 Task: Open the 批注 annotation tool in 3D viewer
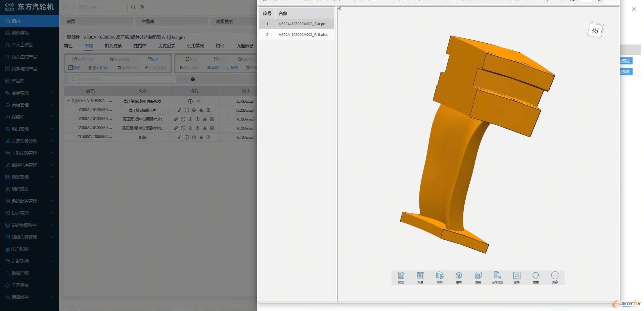pyautogui.click(x=401, y=277)
